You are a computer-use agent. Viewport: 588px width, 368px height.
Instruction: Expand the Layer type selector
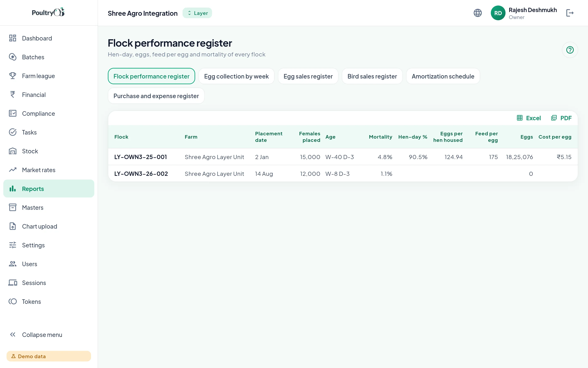(197, 13)
